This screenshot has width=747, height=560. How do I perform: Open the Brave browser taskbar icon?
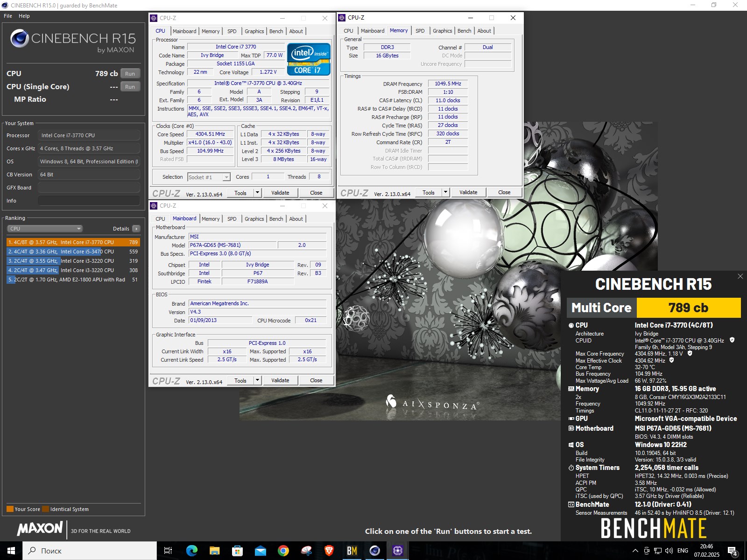329,551
